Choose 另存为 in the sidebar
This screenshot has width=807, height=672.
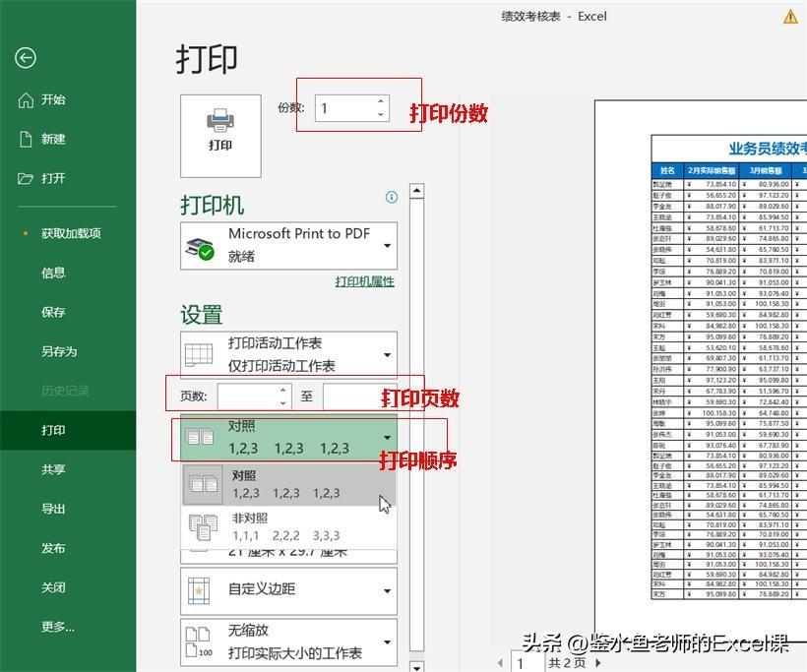click(x=59, y=351)
